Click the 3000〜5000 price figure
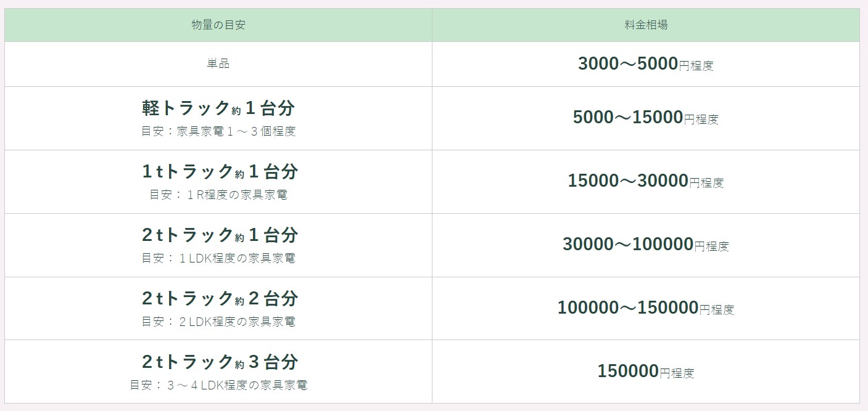Screen dimensions: 868x411 pyautogui.click(x=627, y=64)
